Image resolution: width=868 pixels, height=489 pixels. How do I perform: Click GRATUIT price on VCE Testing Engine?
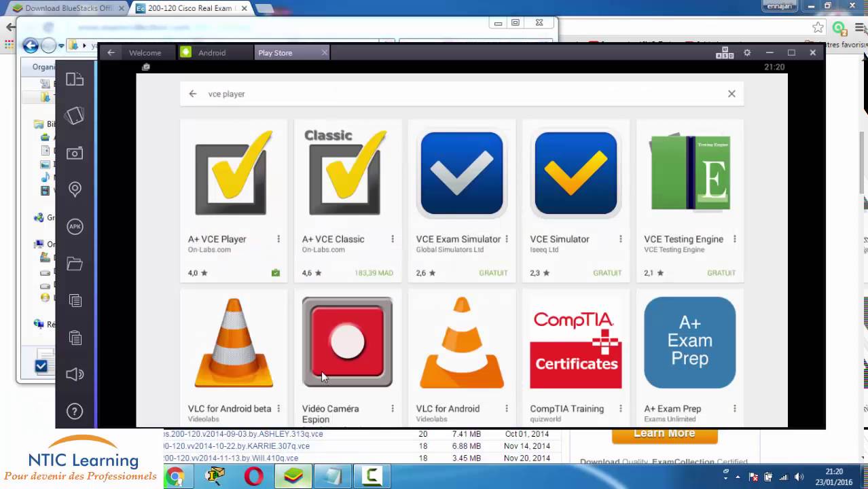click(x=721, y=273)
